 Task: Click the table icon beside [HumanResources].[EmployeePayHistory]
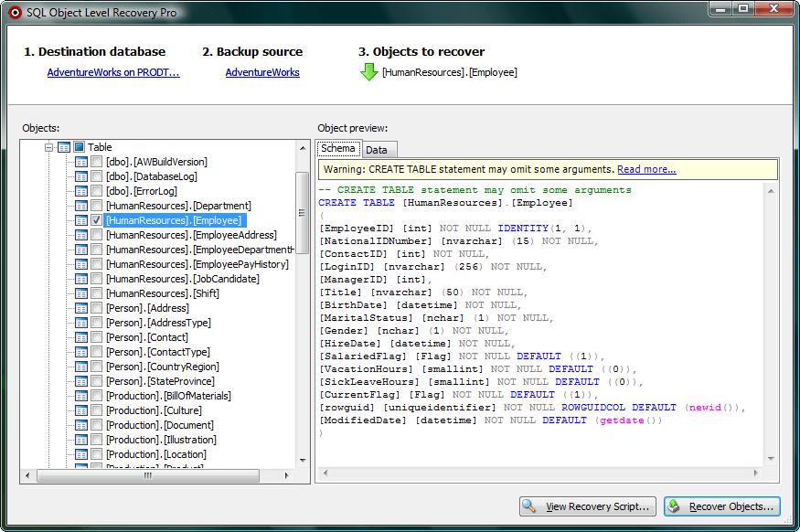point(81,264)
